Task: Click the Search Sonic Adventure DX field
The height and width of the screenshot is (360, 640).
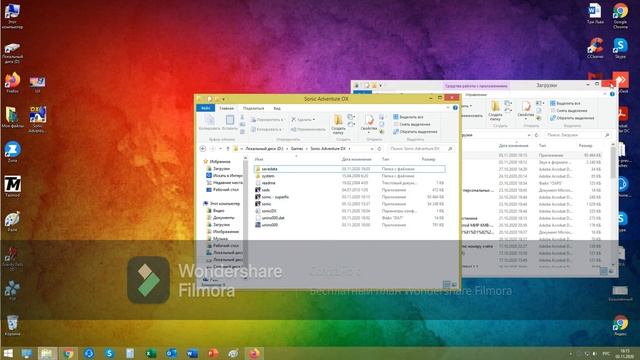Action: (x=420, y=149)
